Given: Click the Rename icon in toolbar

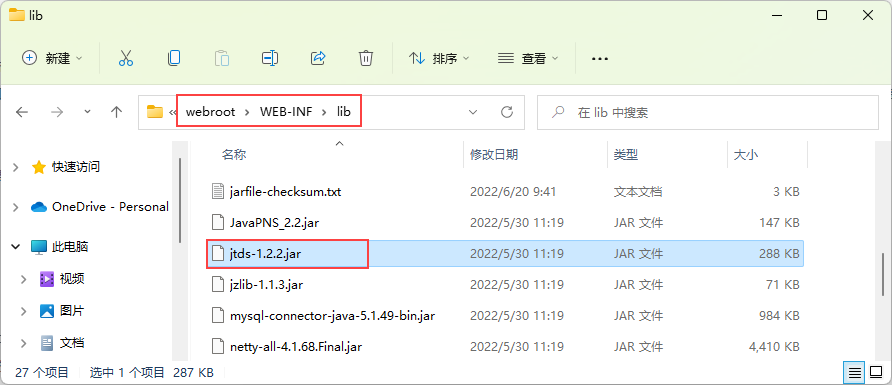Looking at the screenshot, I should click(270, 58).
